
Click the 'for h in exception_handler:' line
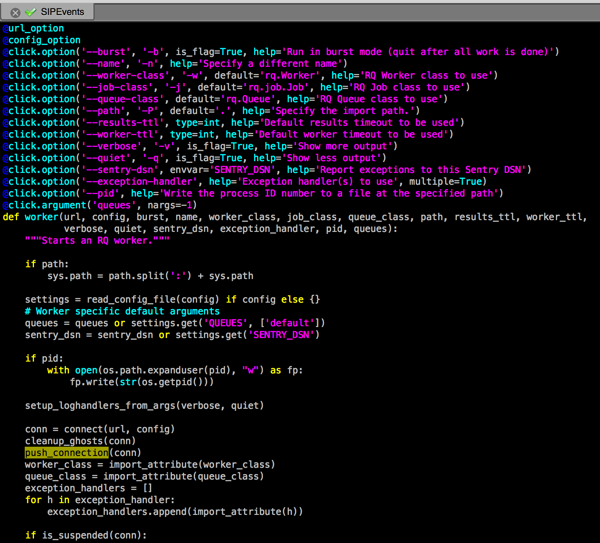coord(100,500)
